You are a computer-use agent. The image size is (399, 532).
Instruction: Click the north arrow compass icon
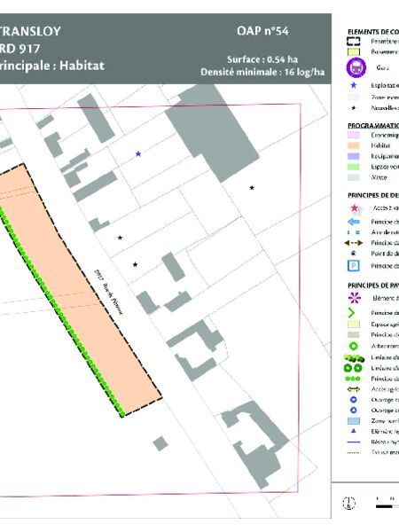(x=348, y=503)
